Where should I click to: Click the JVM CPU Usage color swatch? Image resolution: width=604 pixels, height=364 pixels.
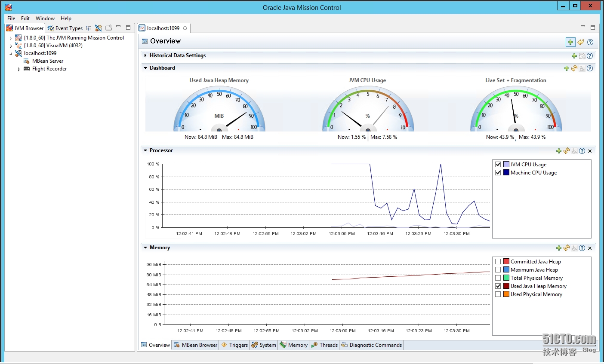506,165
